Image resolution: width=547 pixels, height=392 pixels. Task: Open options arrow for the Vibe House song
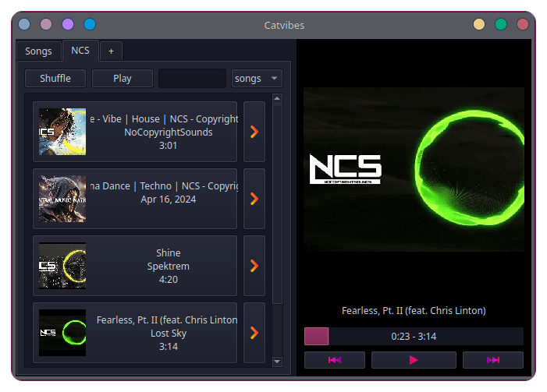tap(254, 132)
